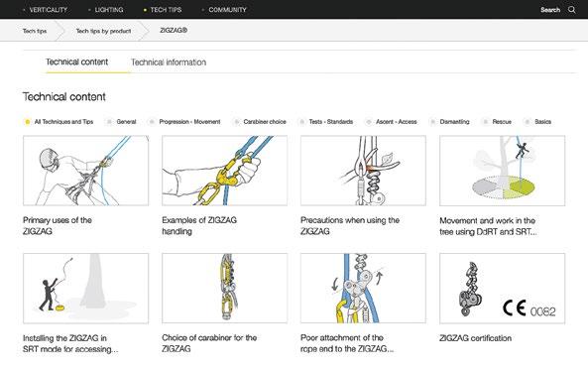Open Examples of ZIGZAG handling image
The height and width of the screenshot is (371, 588).
tap(225, 171)
